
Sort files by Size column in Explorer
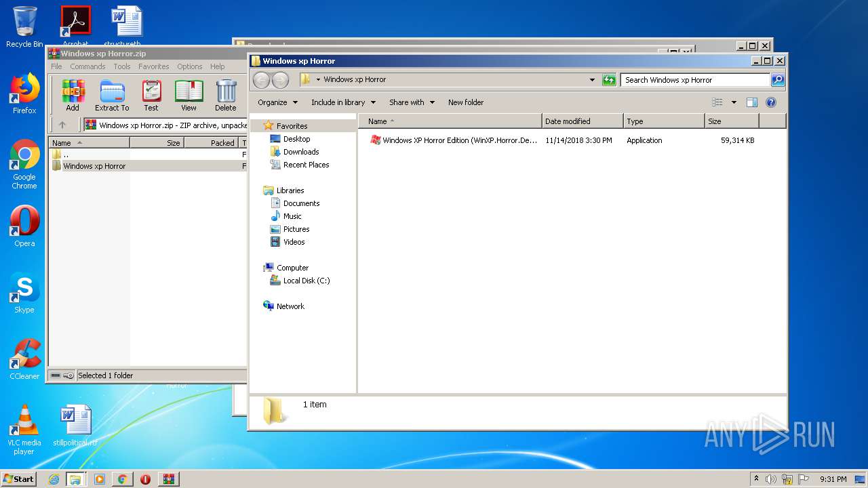(732, 121)
